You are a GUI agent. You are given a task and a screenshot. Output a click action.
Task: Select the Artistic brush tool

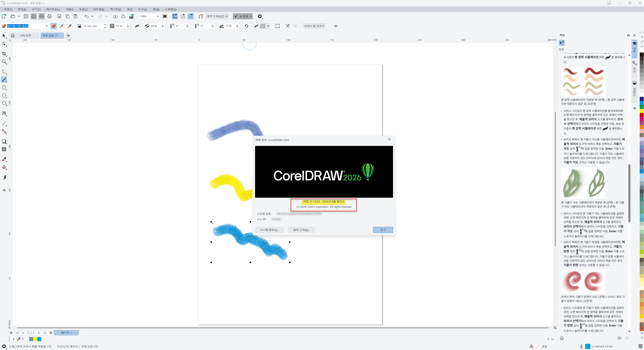pyautogui.click(x=4, y=80)
